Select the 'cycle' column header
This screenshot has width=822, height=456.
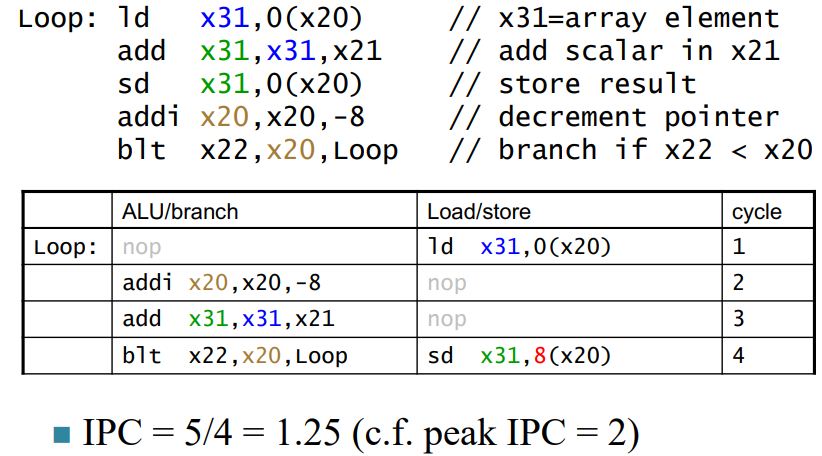[x=756, y=211]
